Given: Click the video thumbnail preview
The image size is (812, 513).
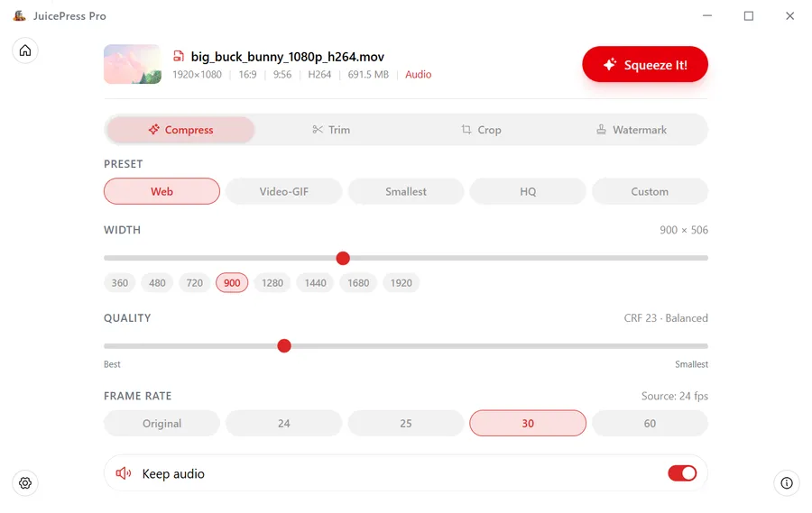Looking at the screenshot, I should (133, 65).
